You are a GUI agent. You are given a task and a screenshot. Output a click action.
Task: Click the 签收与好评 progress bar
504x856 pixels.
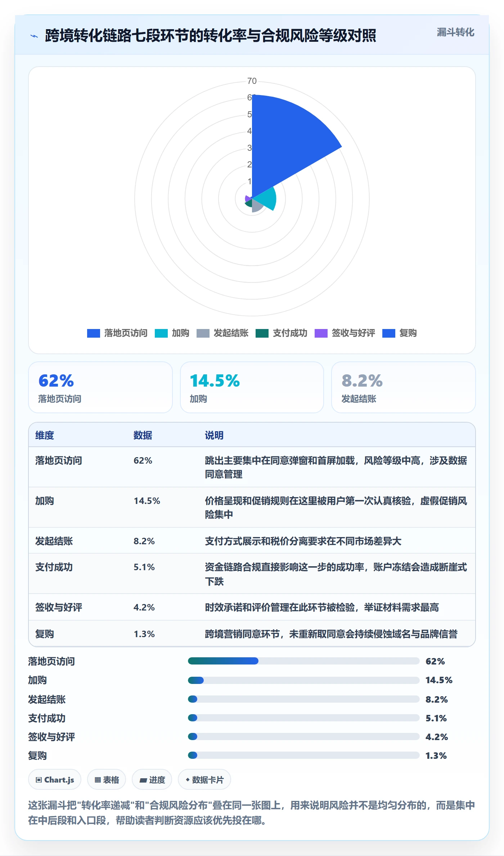tap(304, 736)
